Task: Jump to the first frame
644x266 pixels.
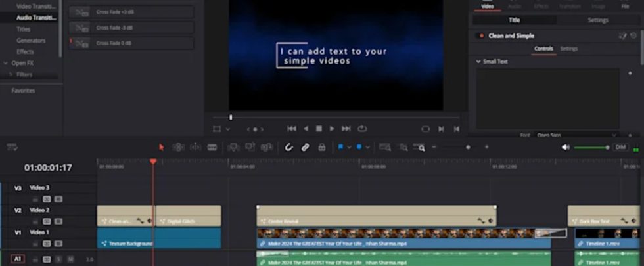Action: click(x=292, y=129)
